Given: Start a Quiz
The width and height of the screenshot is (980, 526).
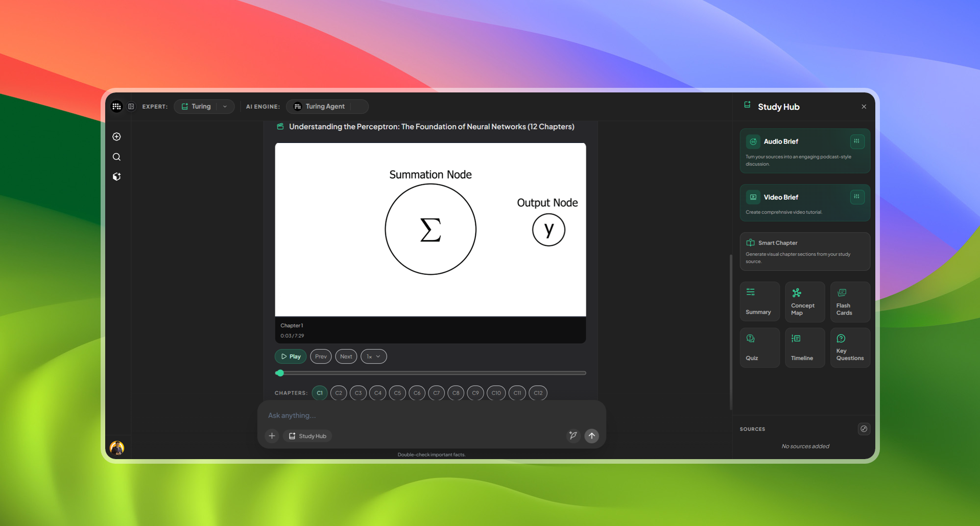Looking at the screenshot, I should (x=759, y=348).
